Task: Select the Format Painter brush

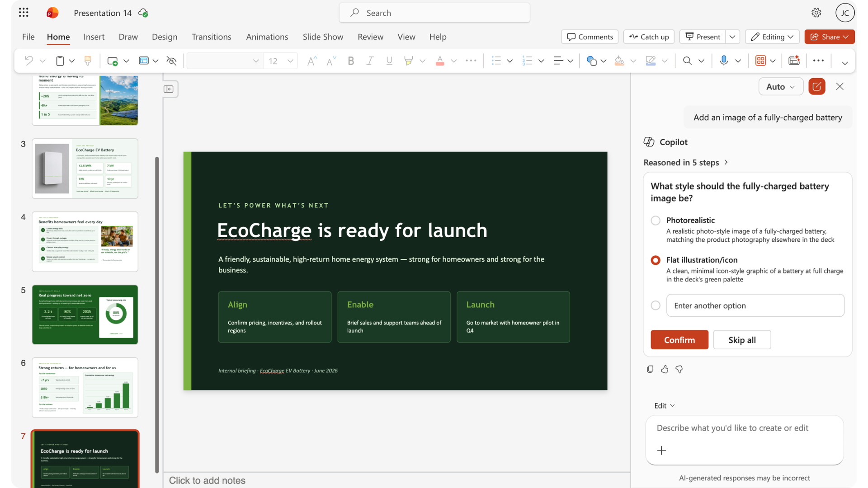Action: pyautogui.click(x=88, y=61)
